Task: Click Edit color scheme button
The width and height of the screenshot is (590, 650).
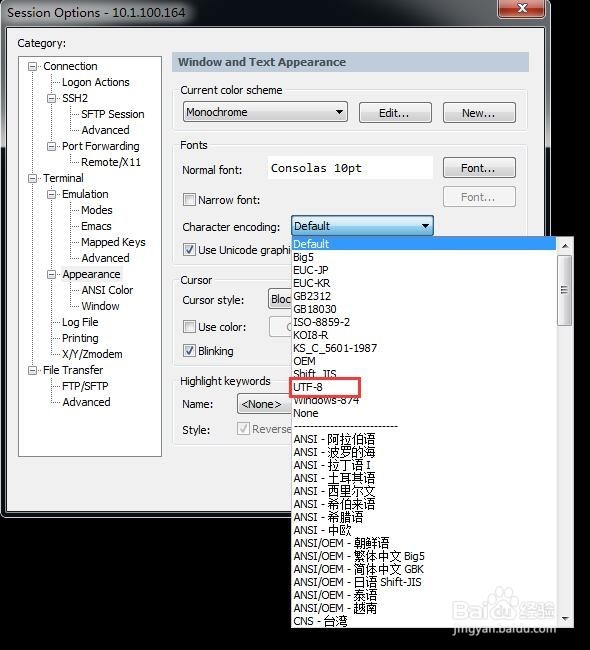Action: (395, 113)
